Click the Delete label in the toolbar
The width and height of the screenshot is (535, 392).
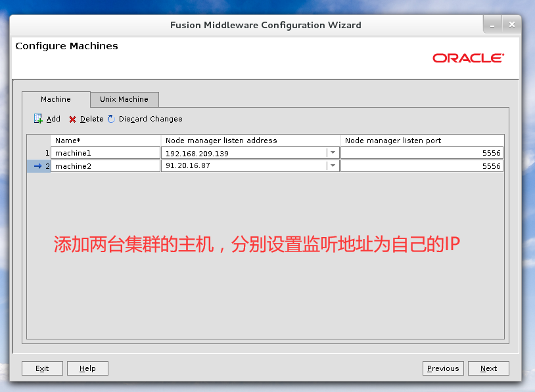coord(92,119)
